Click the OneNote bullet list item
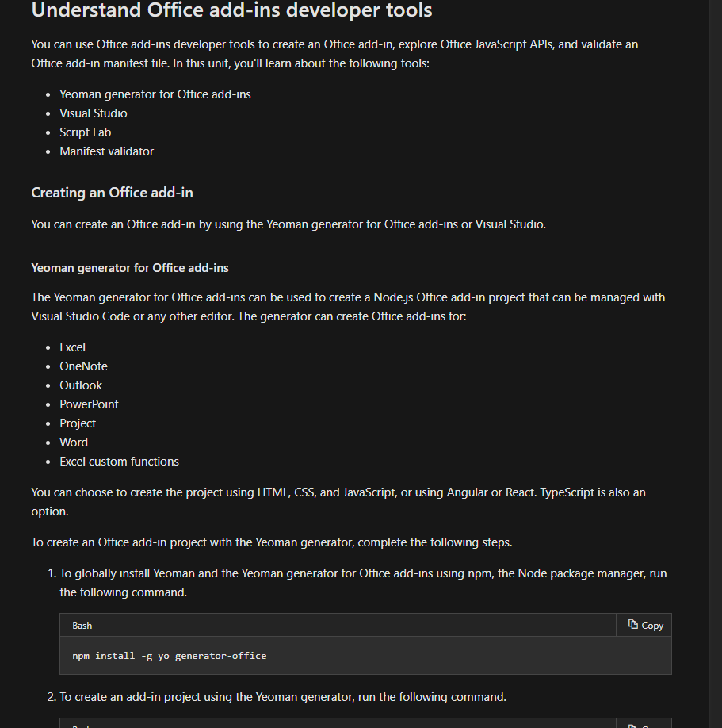The height and width of the screenshot is (728, 722). pos(83,366)
